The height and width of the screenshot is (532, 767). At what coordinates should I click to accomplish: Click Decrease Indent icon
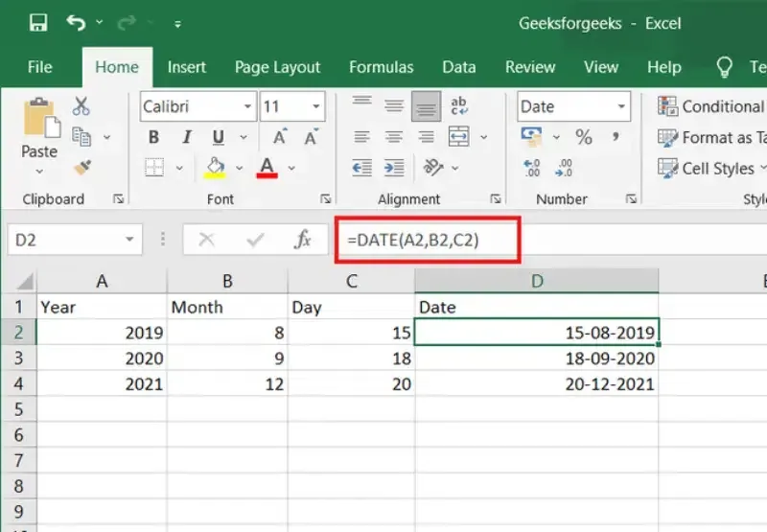click(362, 168)
